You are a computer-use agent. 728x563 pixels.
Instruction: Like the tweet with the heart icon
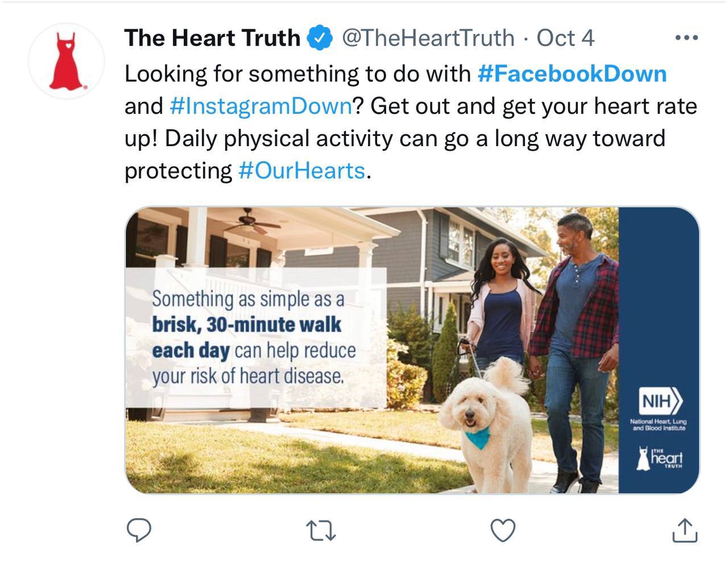pos(503,530)
